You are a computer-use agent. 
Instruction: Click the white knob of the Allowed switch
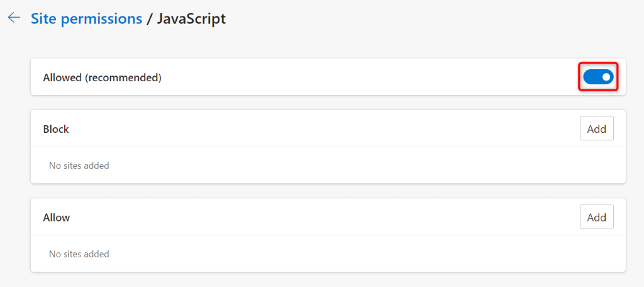coord(606,77)
